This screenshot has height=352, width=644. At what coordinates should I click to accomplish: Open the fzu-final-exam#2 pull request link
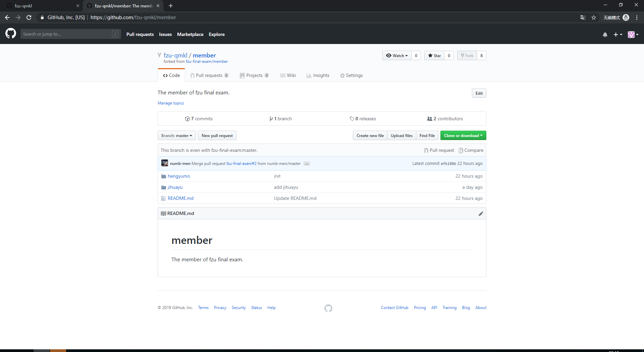click(x=241, y=164)
